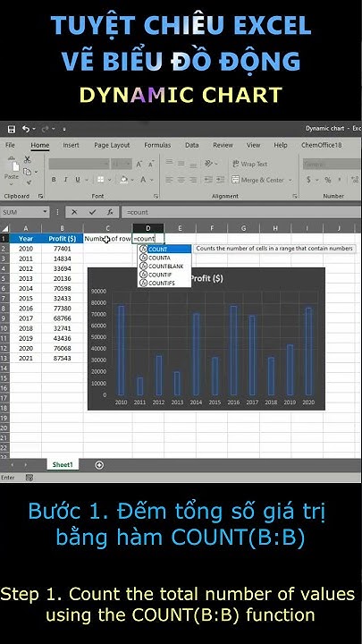This screenshot has height=644, width=362.
Task: Toggle Bold formatting
Action: point(54,180)
